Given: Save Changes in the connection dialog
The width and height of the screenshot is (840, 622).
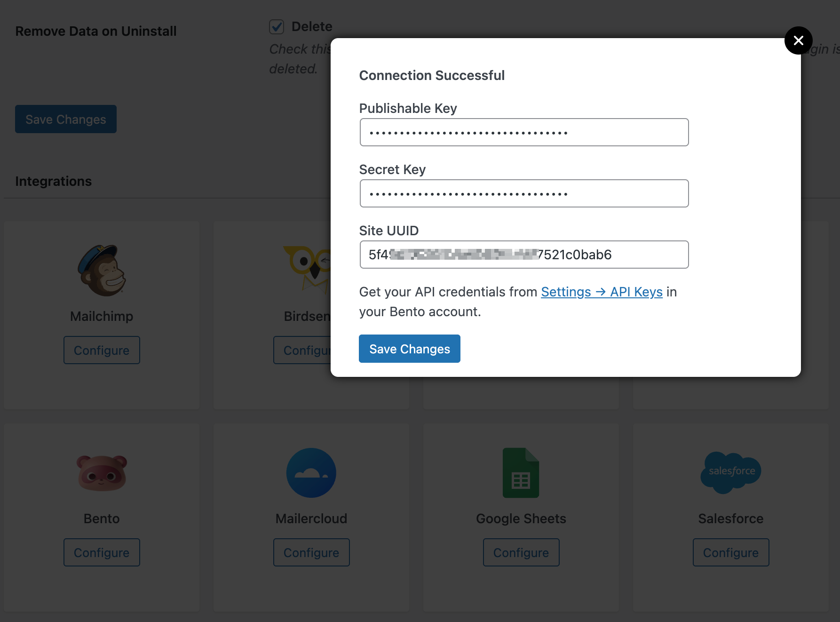Looking at the screenshot, I should coord(409,349).
